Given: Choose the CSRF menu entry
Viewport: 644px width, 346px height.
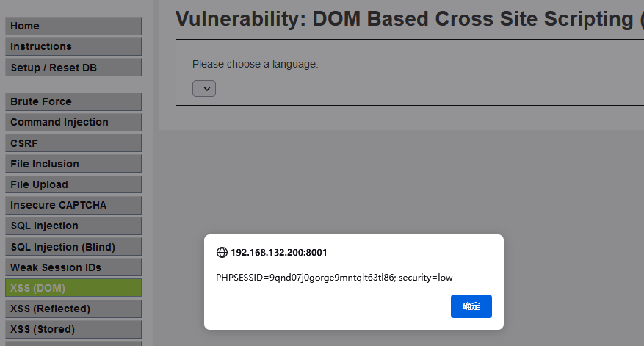Looking at the screenshot, I should (73, 143).
